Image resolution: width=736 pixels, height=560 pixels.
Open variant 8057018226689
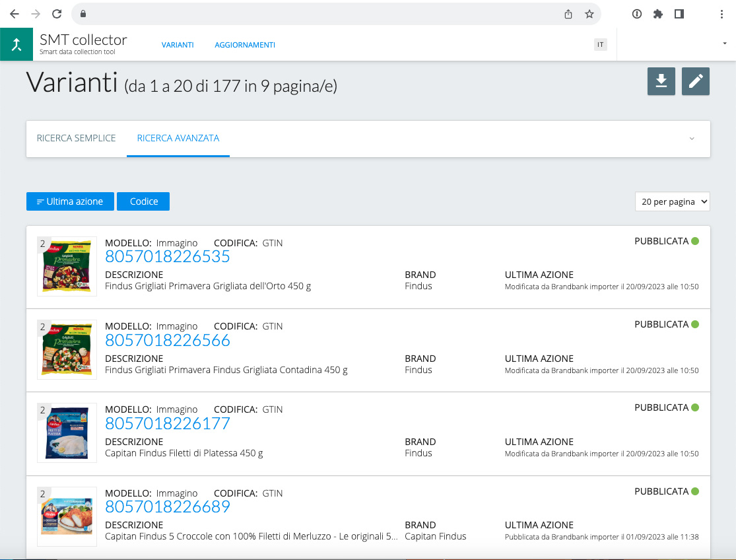click(x=168, y=507)
